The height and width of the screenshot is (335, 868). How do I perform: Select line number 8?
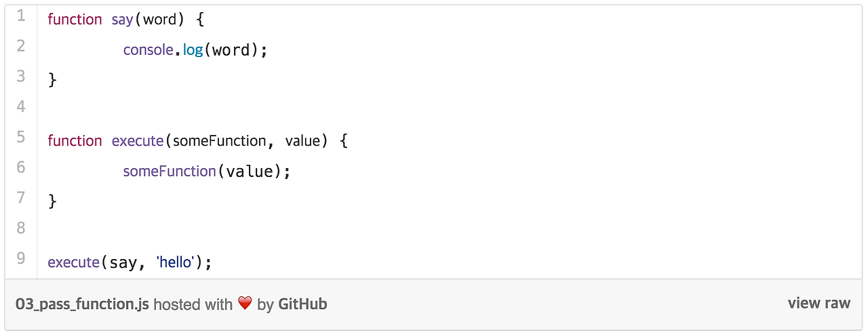click(21, 228)
